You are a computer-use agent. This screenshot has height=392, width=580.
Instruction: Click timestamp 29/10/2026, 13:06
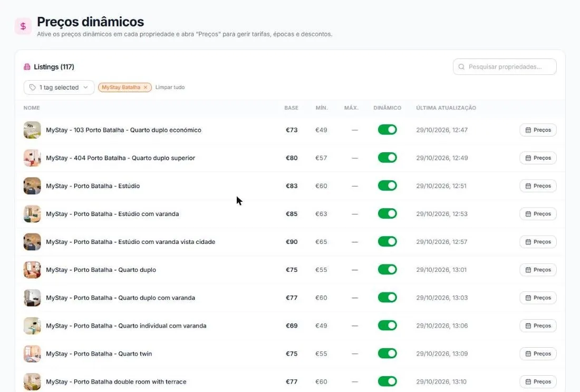(x=442, y=326)
